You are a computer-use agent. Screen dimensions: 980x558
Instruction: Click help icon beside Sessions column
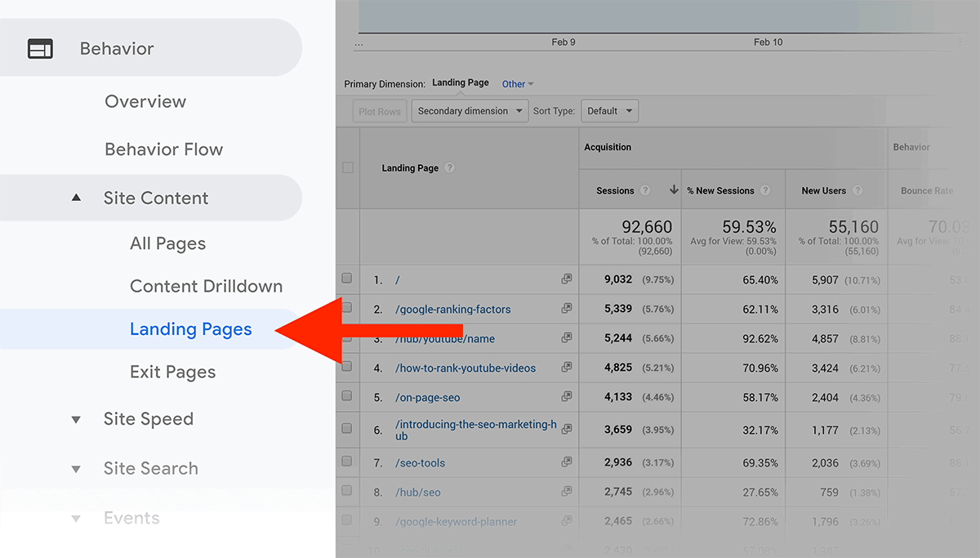coord(645,191)
